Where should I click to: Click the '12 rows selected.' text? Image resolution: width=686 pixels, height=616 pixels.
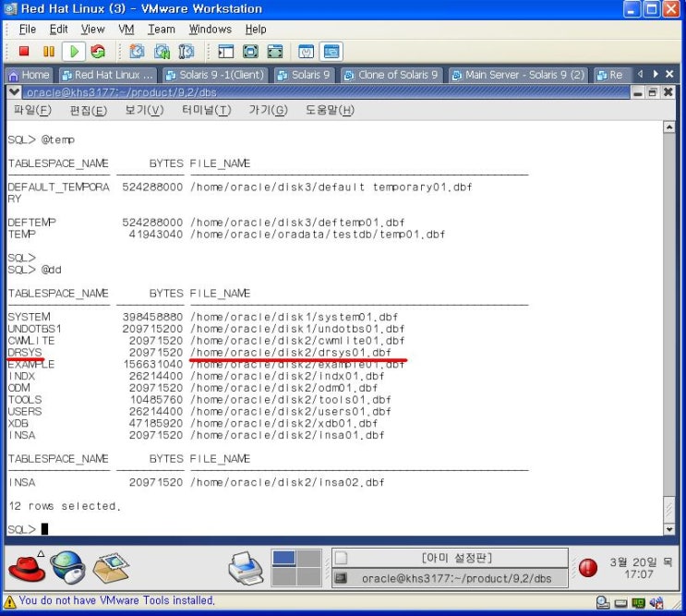65,506
